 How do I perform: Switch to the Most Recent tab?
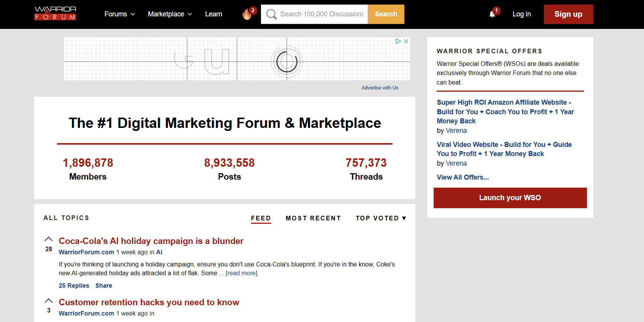tap(313, 218)
